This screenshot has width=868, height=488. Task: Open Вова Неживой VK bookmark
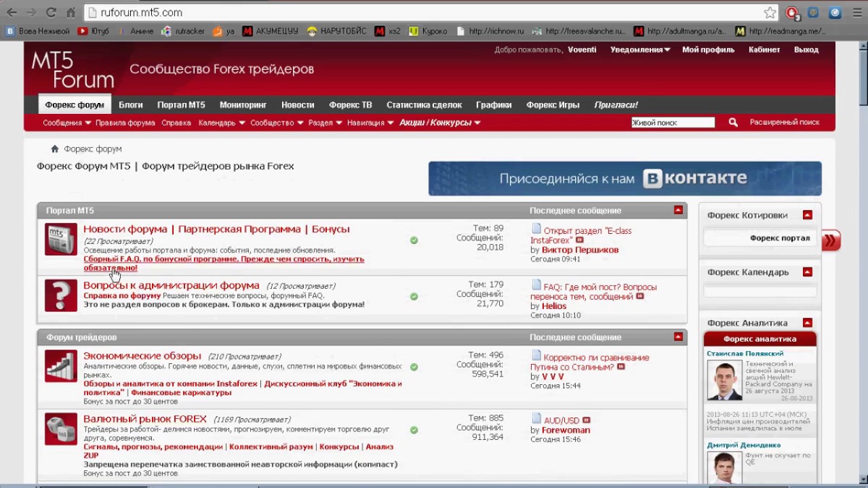tap(37, 31)
